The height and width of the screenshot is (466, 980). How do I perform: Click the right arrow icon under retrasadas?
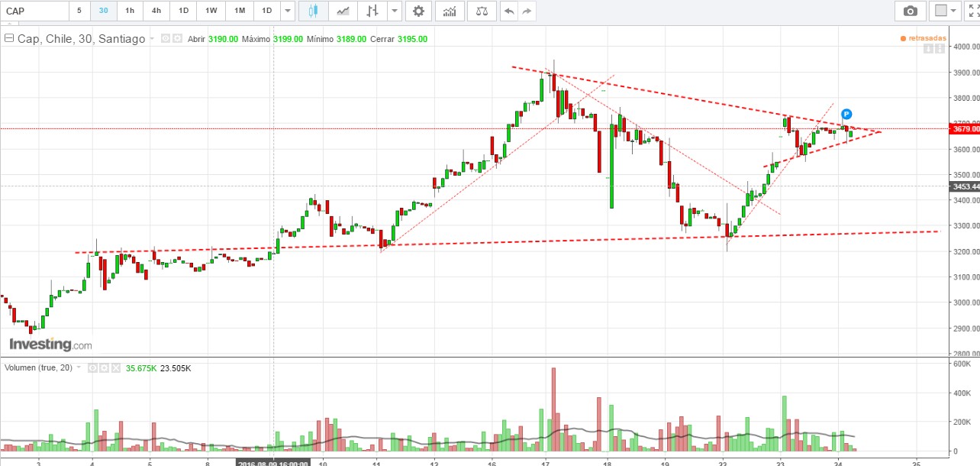(939, 49)
